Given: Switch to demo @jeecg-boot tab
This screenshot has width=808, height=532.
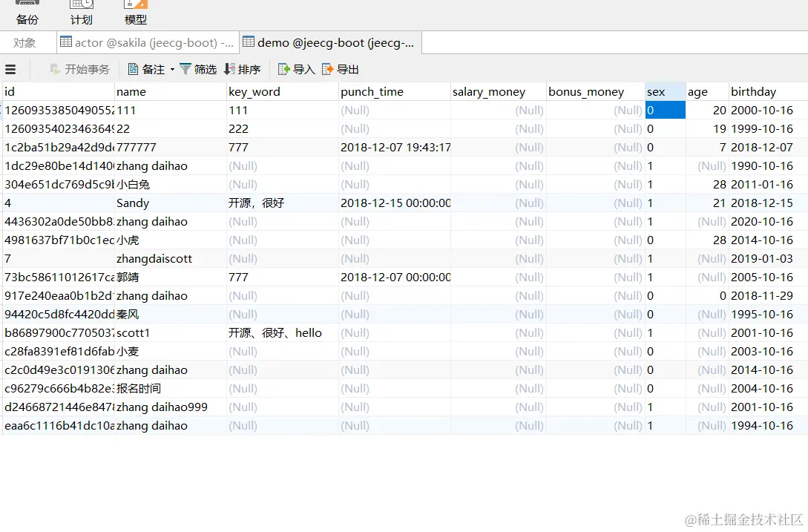Looking at the screenshot, I should click(330, 43).
